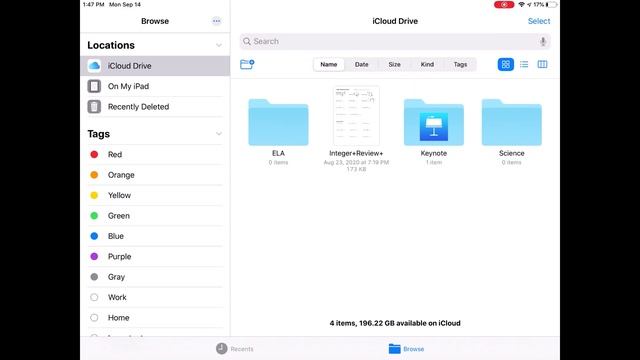The width and height of the screenshot is (640, 360).
Task: Tap the battery status icon
Action: tap(551, 4)
